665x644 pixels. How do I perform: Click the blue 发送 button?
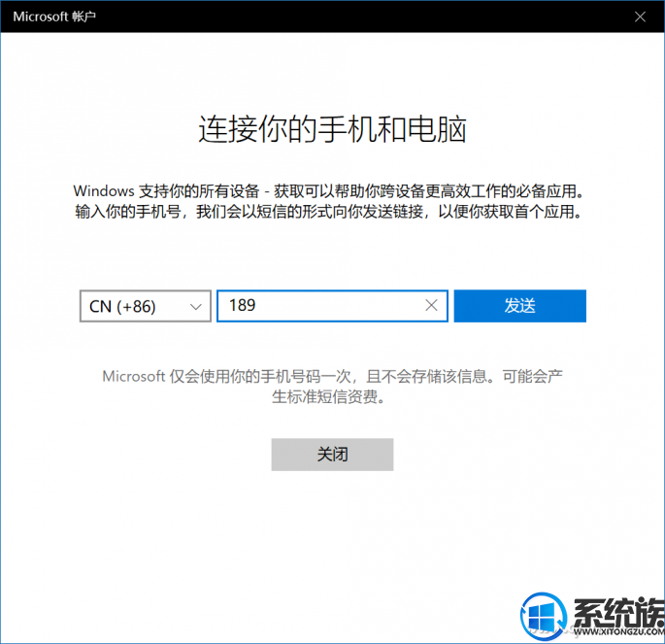[520, 306]
